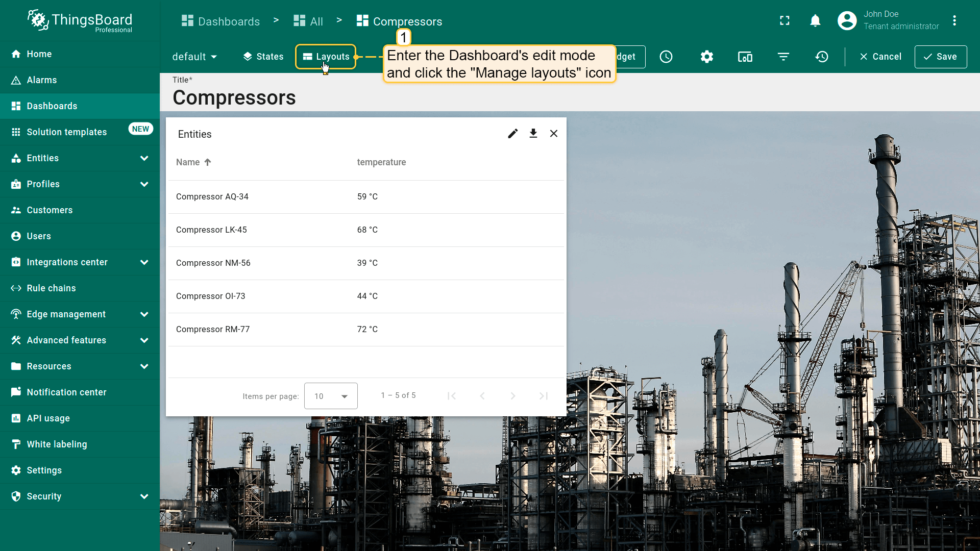The height and width of the screenshot is (551, 980).
Task: Open the filters icon
Action: coord(783,57)
